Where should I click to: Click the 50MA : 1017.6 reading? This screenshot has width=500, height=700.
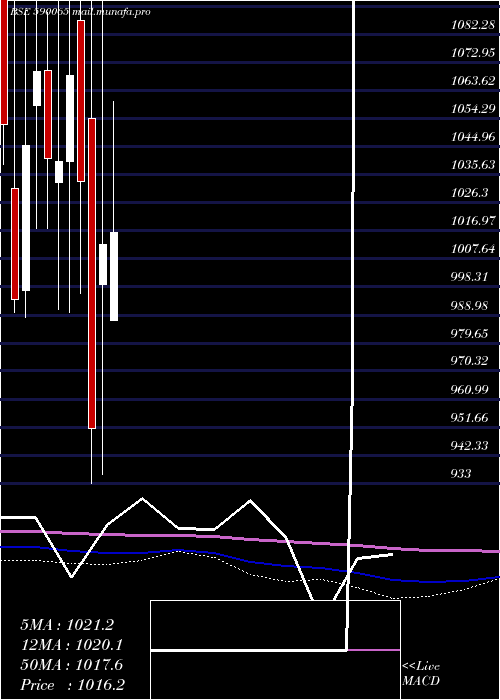tap(71, 665)
